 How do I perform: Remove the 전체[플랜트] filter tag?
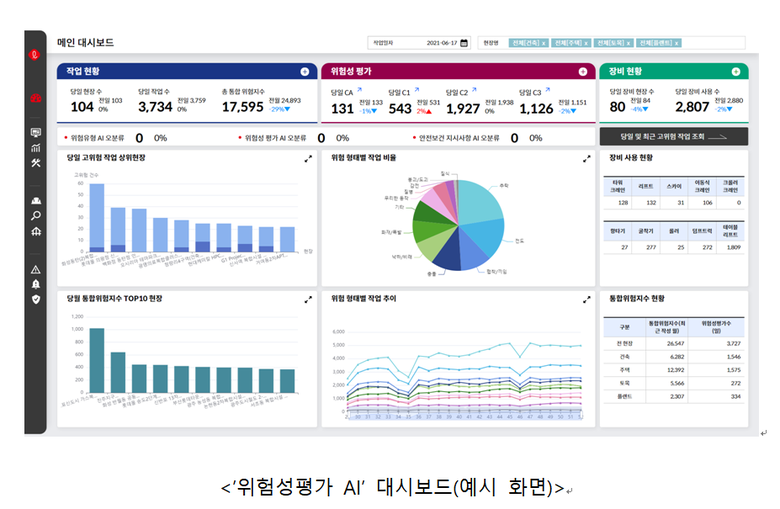point(678,44)
